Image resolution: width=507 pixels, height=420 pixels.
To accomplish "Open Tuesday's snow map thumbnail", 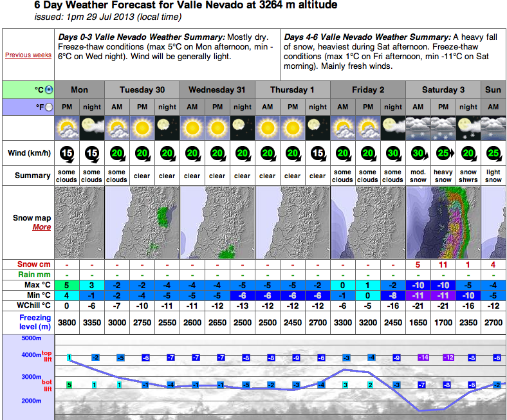I will tap(142, 223).
